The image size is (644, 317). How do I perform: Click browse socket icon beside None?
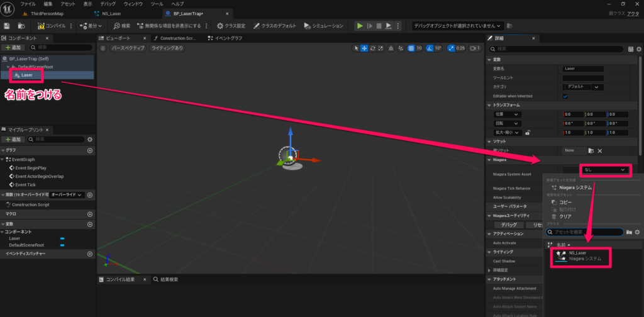[591, 151]
